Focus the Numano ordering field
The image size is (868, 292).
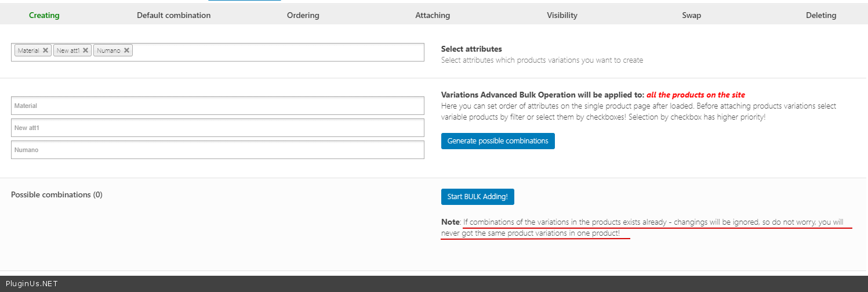[217, 150]
